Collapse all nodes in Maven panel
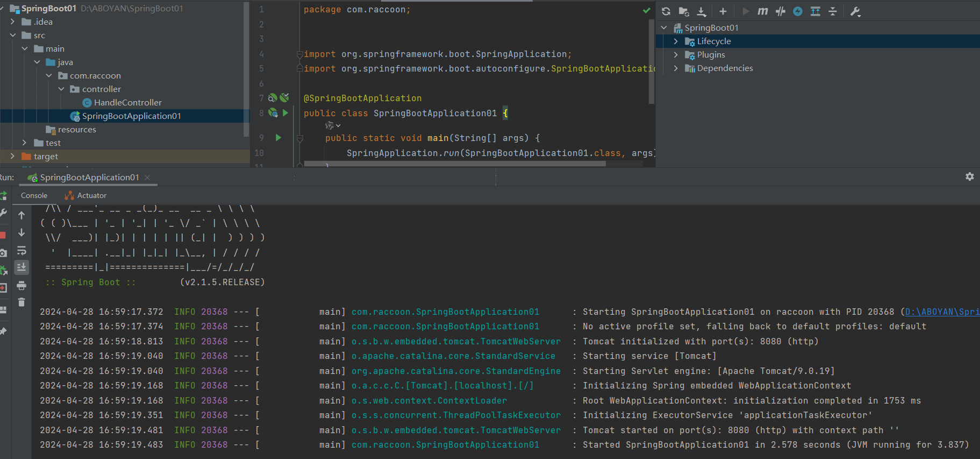The width and height of the screenshot is (980, 459). tap(833, 11)
